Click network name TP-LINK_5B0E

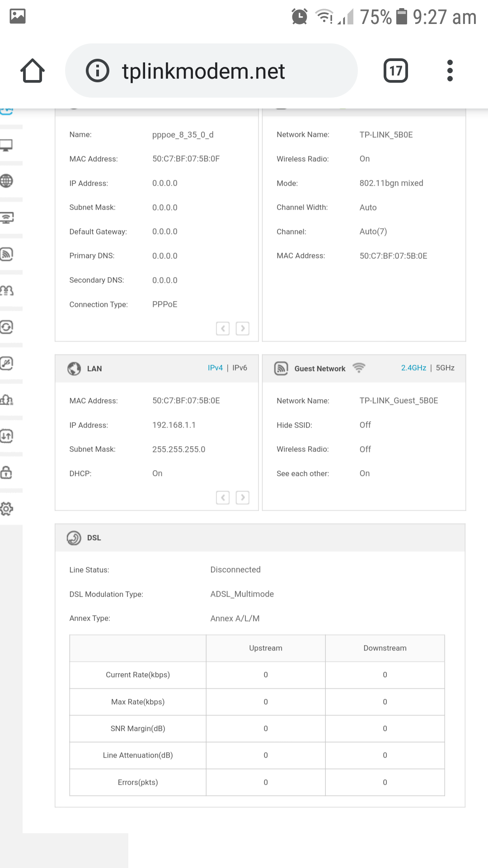tap(386, 135)
